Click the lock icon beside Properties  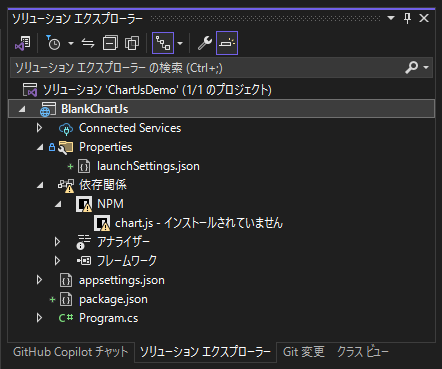click(x=52, y=147)
